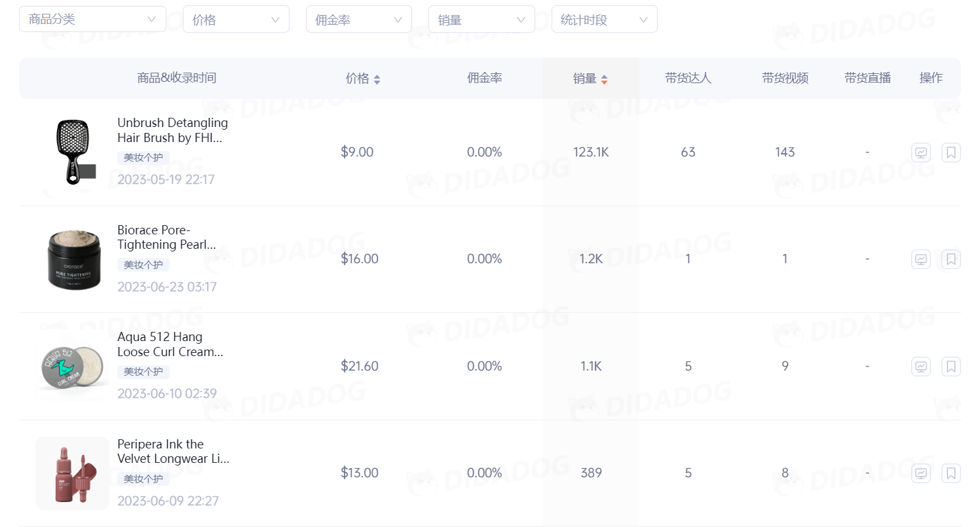Open analytics chart for Aqua 512 Curl Cream

pyautogui.click(x=921, y=367)
